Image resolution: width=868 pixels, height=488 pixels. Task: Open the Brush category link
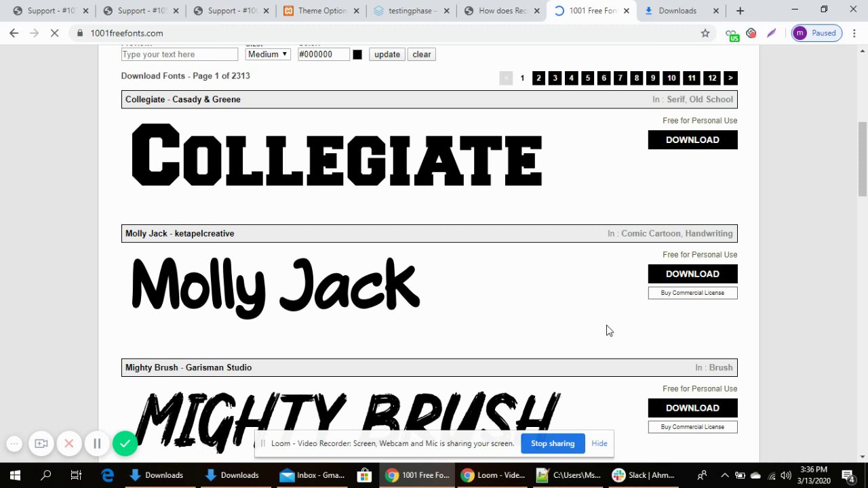click(x=721, y=367)
